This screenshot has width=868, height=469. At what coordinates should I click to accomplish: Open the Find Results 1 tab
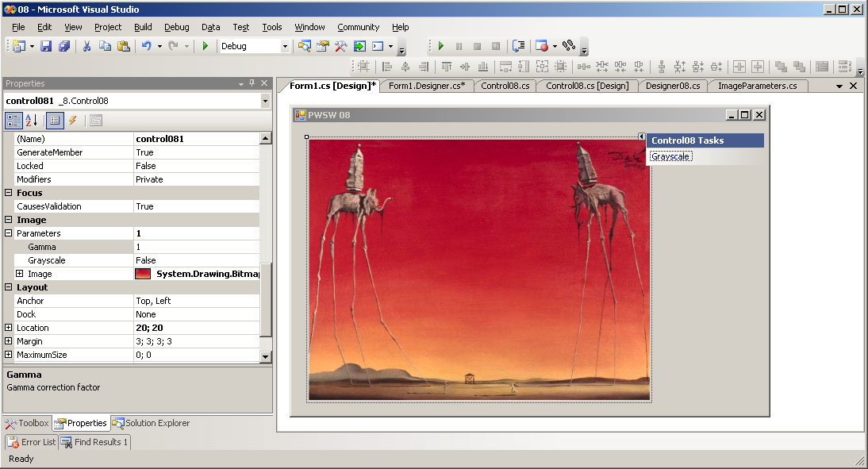click(x=94, y=442)
